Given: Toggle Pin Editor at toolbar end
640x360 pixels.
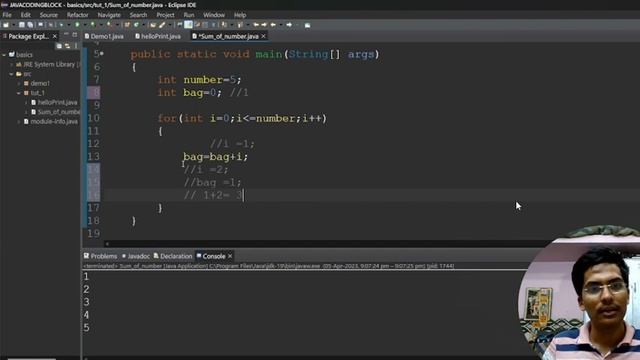Looking at the screenshot, I should click(x=307, y=25).
